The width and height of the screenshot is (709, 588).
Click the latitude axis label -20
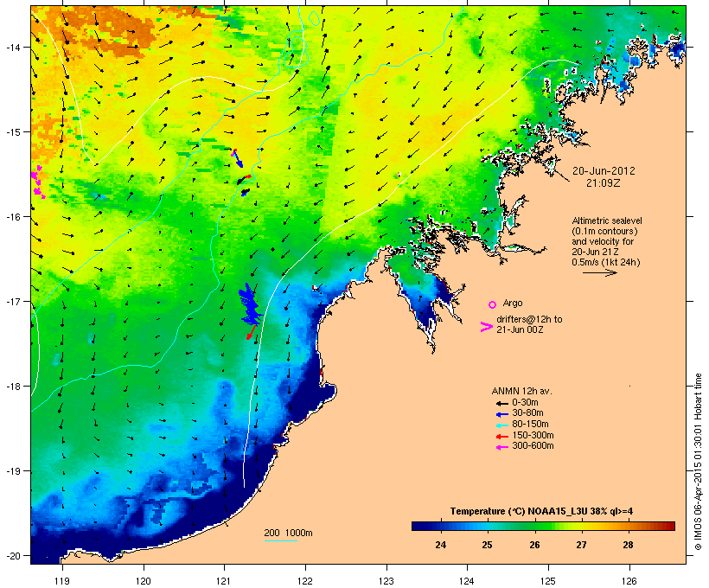(x=12, y=555)
